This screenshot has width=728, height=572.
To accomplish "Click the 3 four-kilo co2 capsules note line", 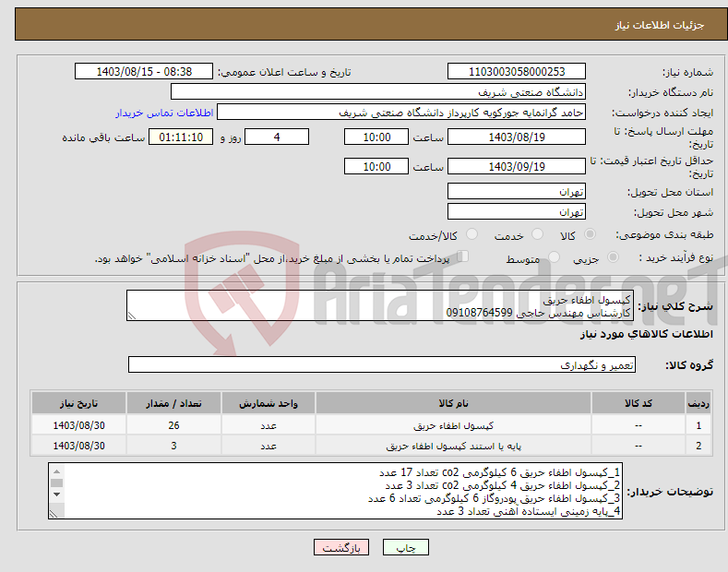I will pyautogui.click(x=502, y=485).
